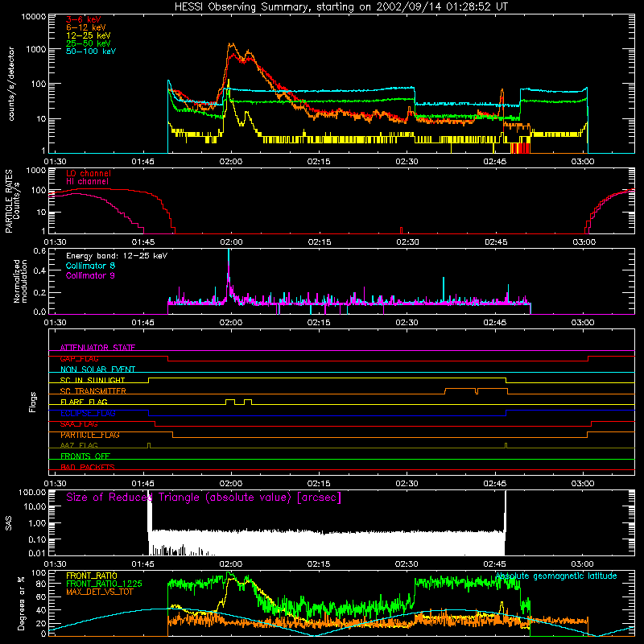Click the green FRONTS_OFF flag label
This screenshot has width=644, height=644.
(85, 456)
